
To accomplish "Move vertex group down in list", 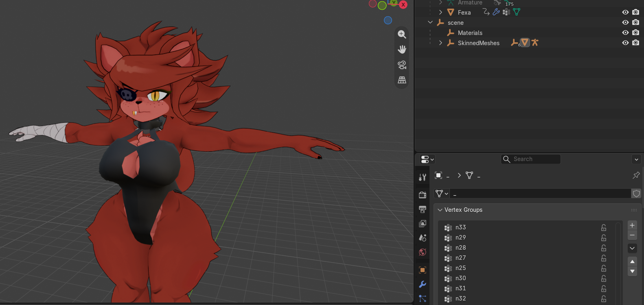I will [x=632, y=271].
